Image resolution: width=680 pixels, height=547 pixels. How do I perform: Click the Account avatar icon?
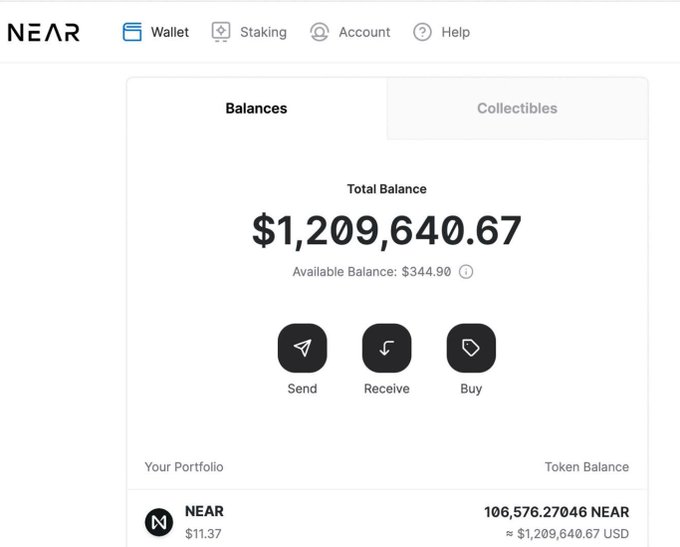click(319, 32)
